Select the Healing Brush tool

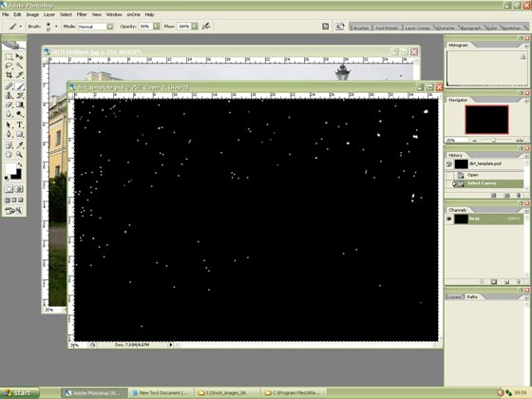click(x=9, y=86)
